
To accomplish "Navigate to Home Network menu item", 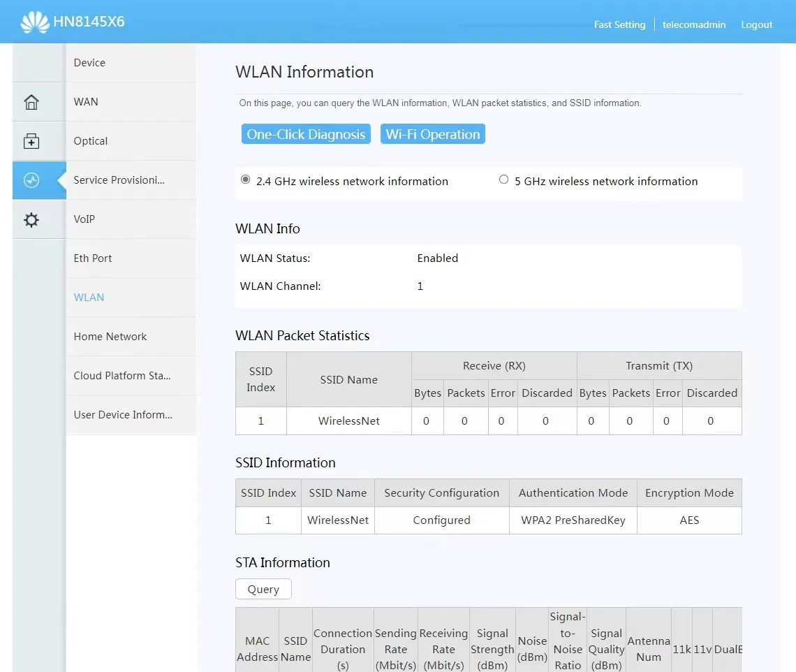I will click(x=110, y=337).
